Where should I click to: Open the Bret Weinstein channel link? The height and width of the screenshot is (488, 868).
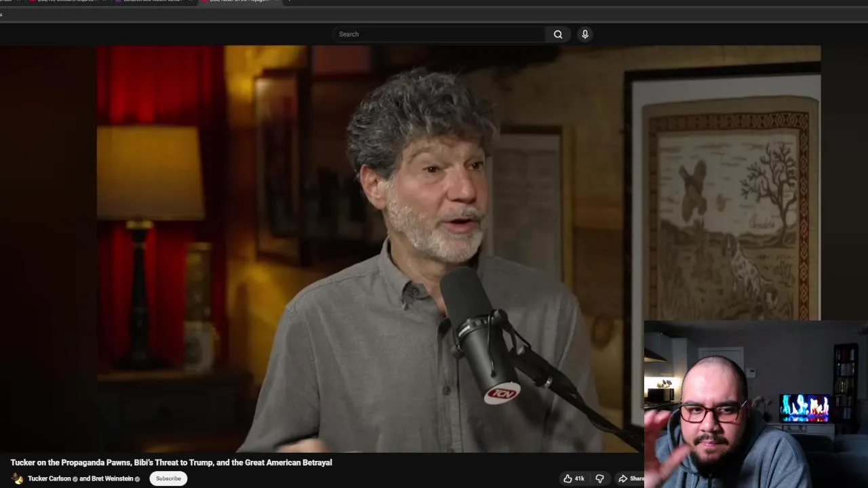pyautogui.click(x=112, y=479)
